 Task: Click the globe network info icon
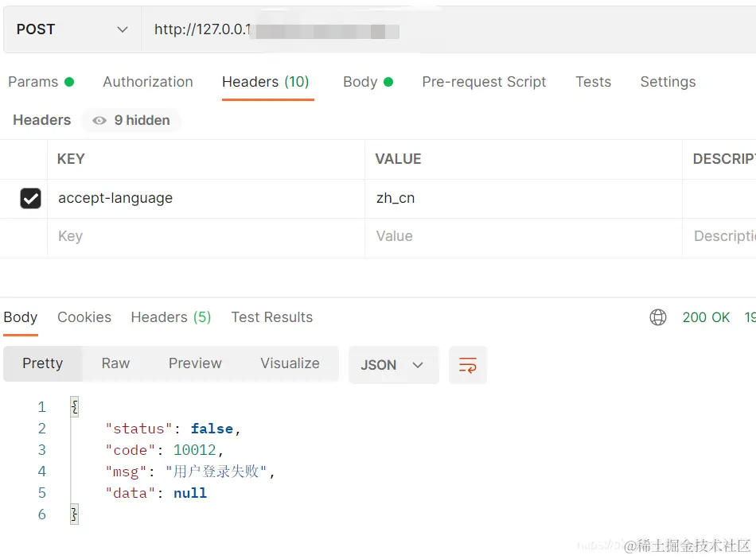pyautogui.click(x=657, y=317)
